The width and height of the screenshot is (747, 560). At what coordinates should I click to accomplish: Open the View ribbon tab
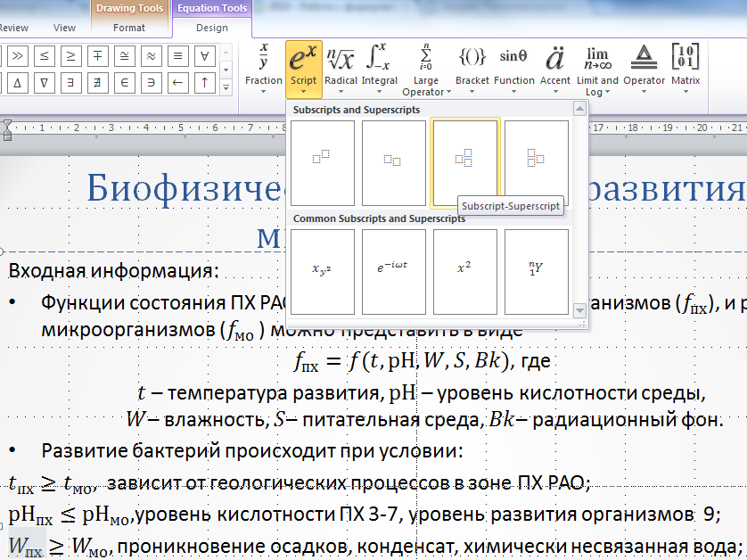(64, 28)
